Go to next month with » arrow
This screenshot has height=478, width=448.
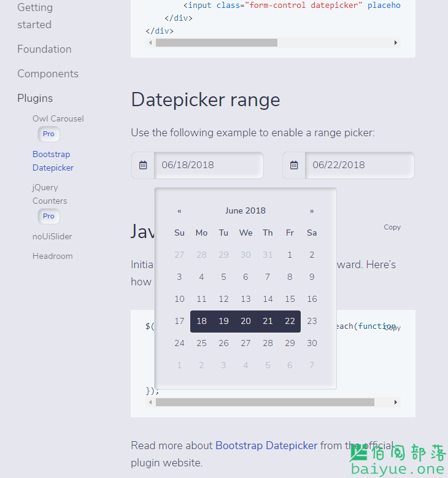312,211
